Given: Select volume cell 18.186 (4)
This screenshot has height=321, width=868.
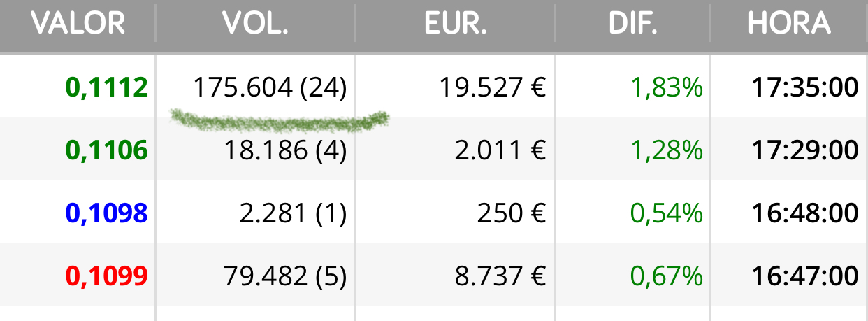Looking at the screenshot, I should click(285, 150).
